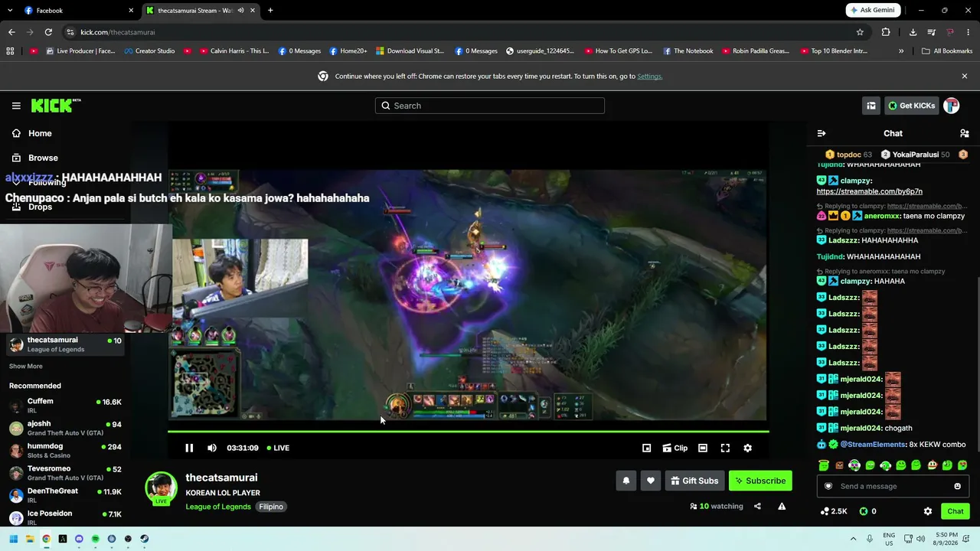
Task: Open Chrome downloads icon
Action: pos(913,32)
